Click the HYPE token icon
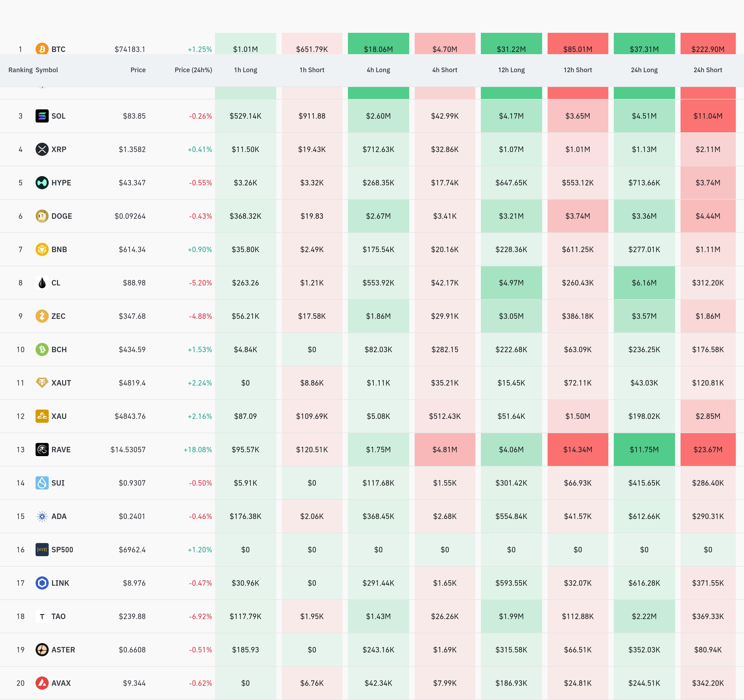This screenshot has height=700, width=744. 42,183
